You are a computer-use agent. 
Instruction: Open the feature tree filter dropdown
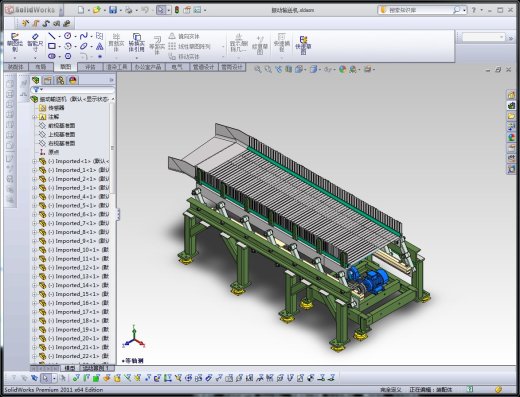tap(37, 90)
